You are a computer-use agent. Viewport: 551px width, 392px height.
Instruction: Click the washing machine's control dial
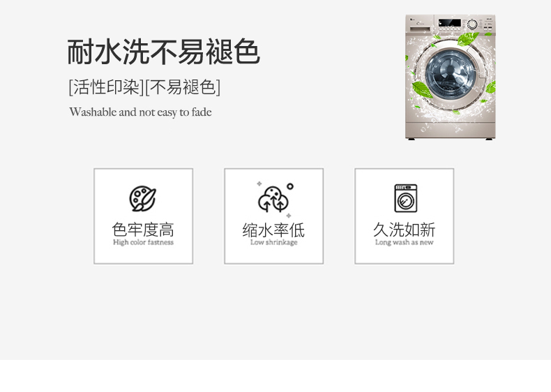pyautogui.click(x=472, y=24)
